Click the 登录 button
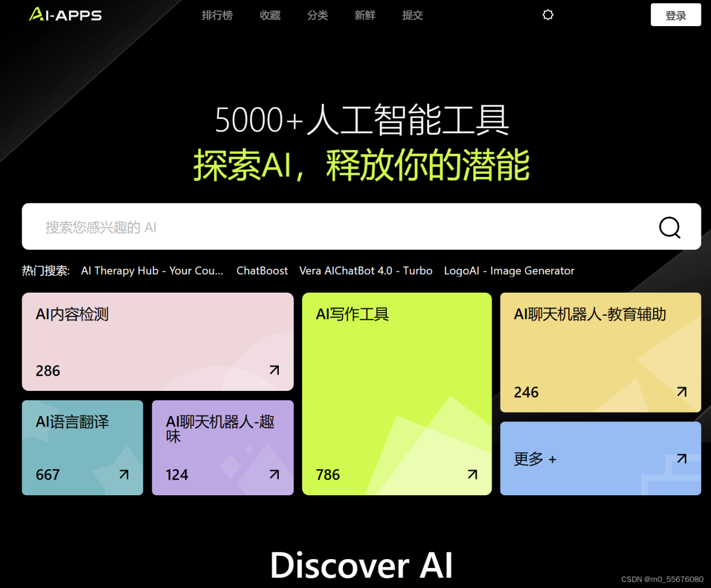This screenshot has height=588, width=711. click(675, 15)
